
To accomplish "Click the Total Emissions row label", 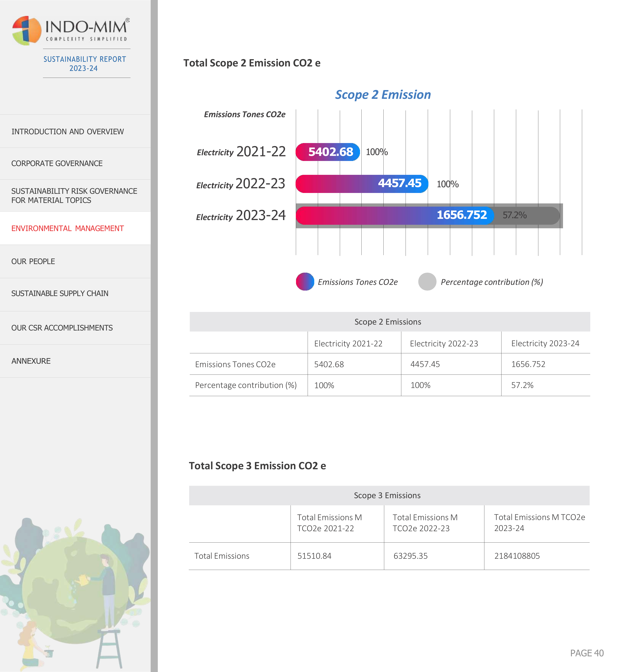I will [222, 556].
